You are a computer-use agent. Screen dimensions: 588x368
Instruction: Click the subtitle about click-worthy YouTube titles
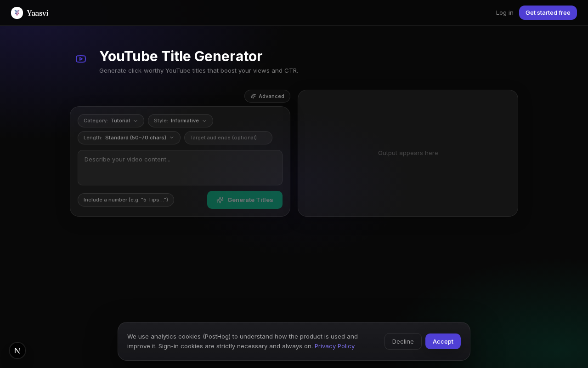(x=198, y=70)
